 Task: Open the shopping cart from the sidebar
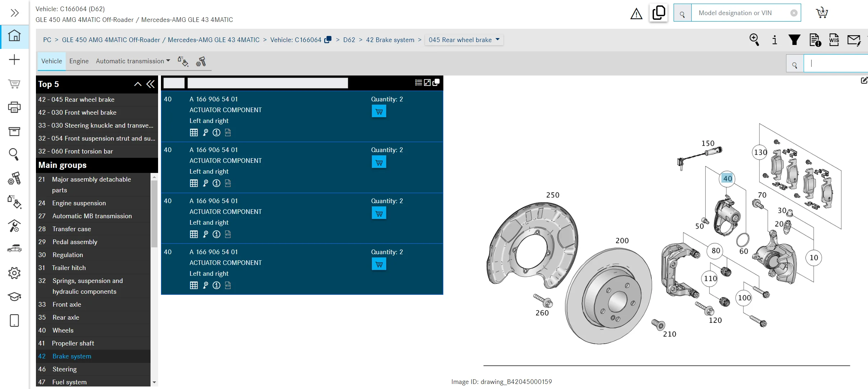14,84
